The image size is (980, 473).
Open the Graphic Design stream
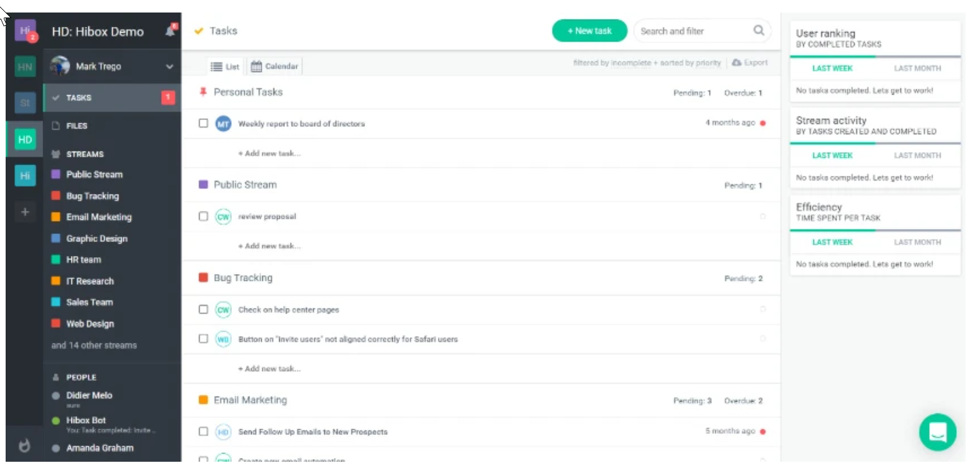(x=96, y=238)
